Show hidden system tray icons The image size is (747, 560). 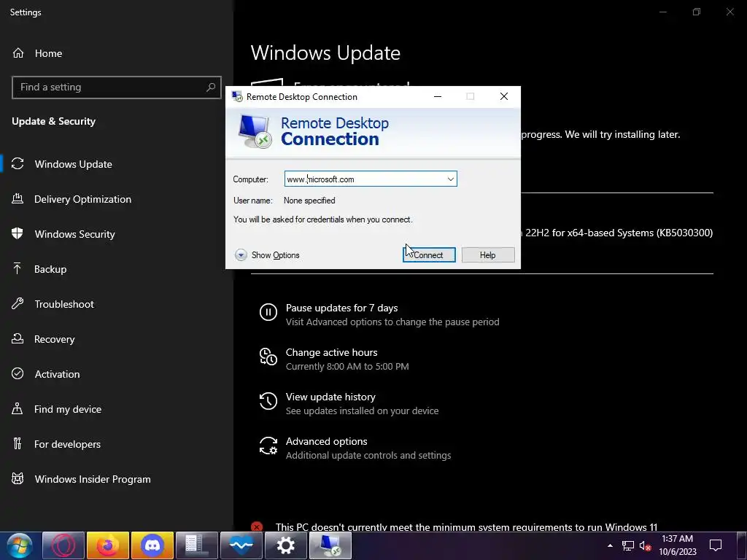coord(610,545)
